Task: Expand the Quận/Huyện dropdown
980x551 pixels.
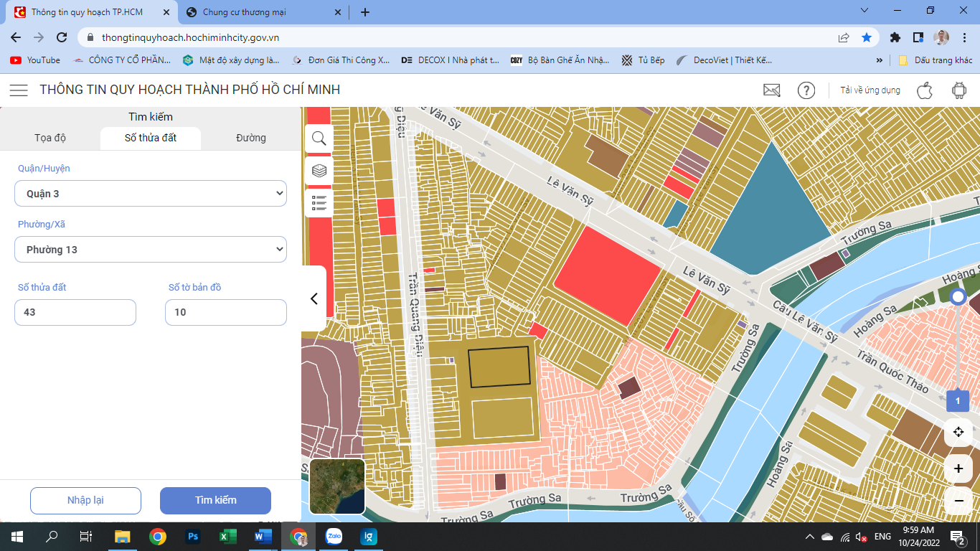Action: [x=151, y=194]
